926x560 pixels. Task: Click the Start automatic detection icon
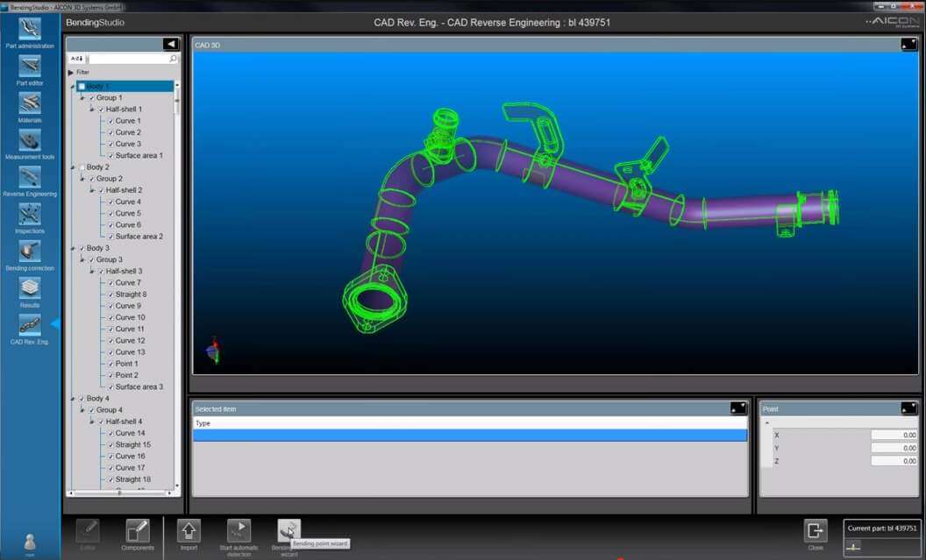239,530
